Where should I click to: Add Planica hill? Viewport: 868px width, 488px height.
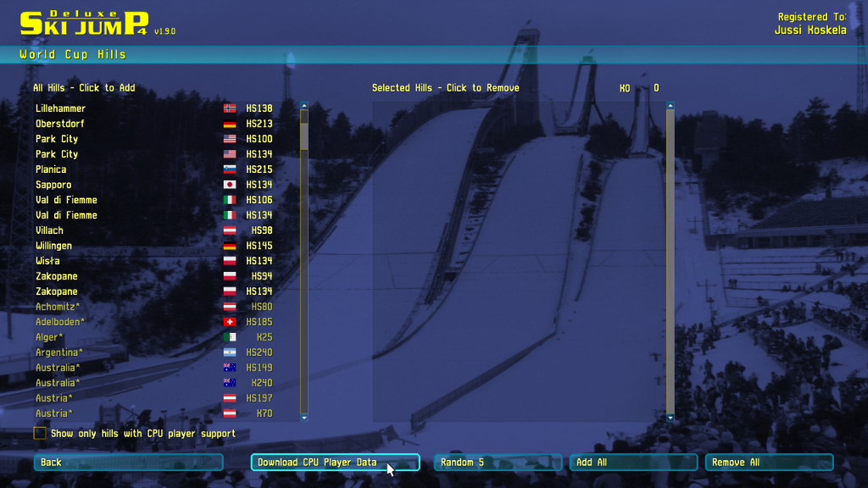(154, 169)
